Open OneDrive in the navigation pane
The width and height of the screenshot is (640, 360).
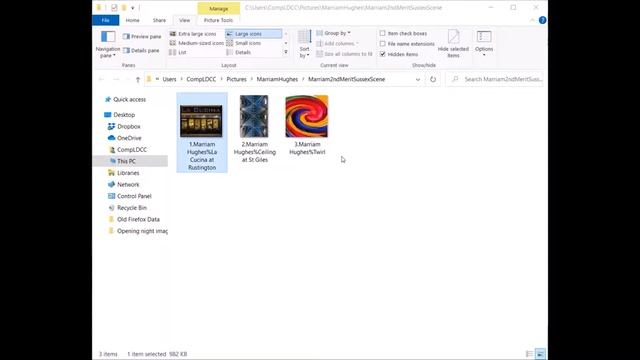124,138
